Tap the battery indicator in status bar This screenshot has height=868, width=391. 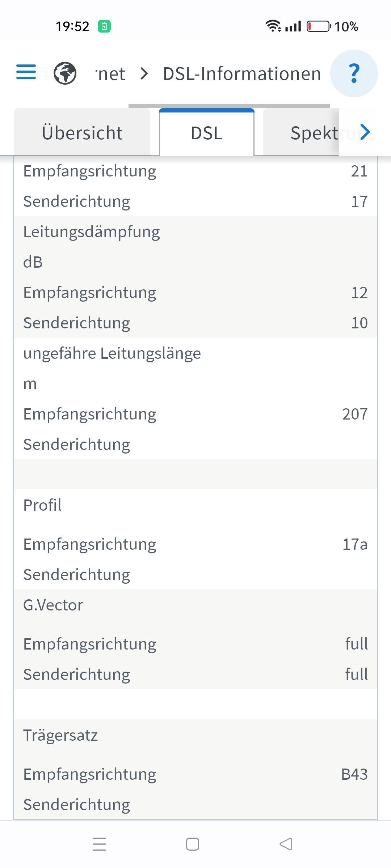tap(318, 26)
